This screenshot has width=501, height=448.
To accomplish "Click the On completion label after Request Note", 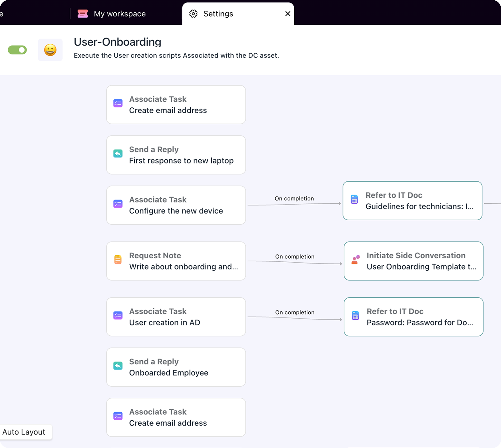I will click(295, 256).
